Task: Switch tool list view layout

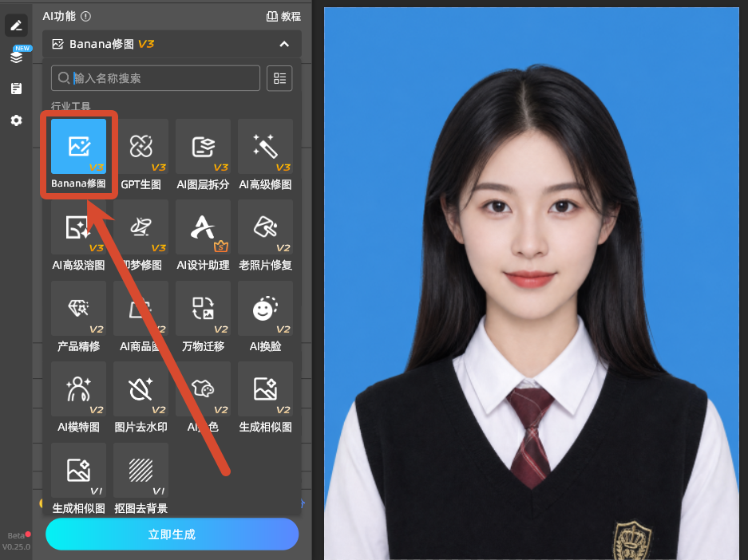Action: [x=279, y=78]
